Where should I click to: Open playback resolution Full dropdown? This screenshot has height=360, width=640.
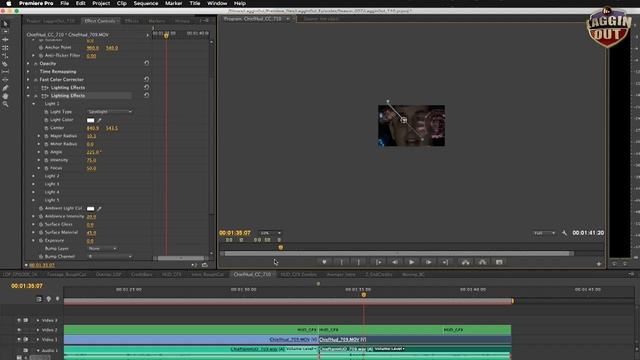pos(544,233)
